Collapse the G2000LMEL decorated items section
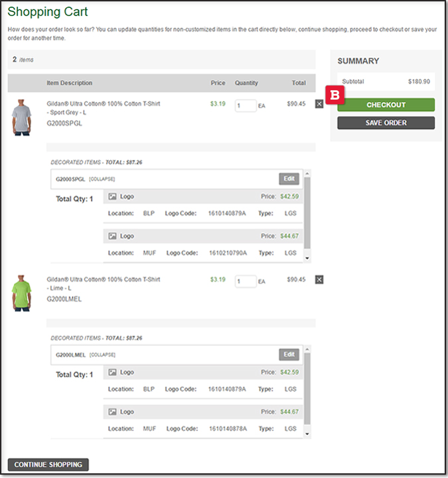Screen dimensions: 448x478 [x=102, y=355]
